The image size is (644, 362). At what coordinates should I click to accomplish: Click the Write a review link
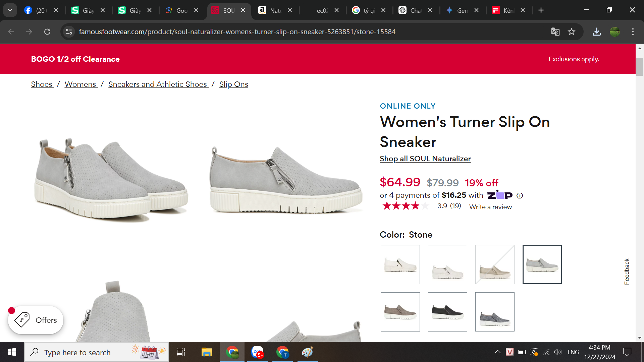coord(490,207)
